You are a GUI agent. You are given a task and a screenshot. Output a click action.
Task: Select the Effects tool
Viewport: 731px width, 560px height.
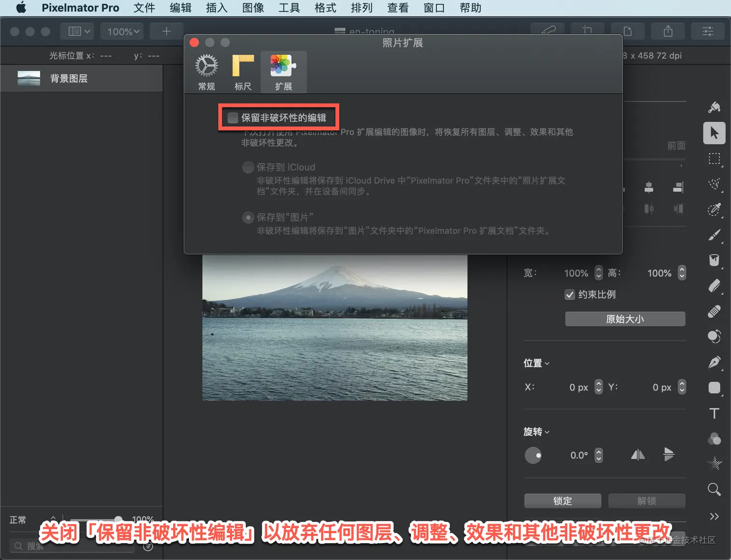714,464
